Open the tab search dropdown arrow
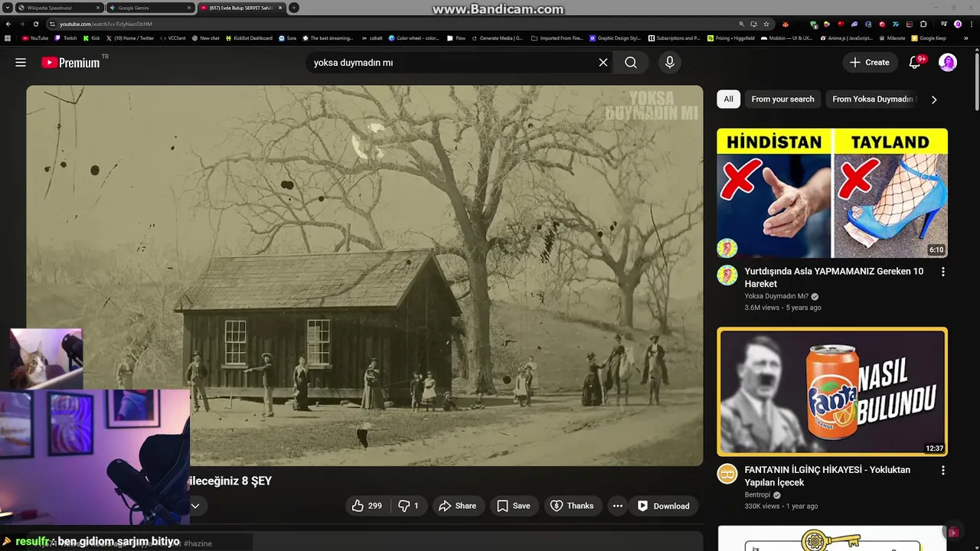The image size is (980, 551). 6,8
